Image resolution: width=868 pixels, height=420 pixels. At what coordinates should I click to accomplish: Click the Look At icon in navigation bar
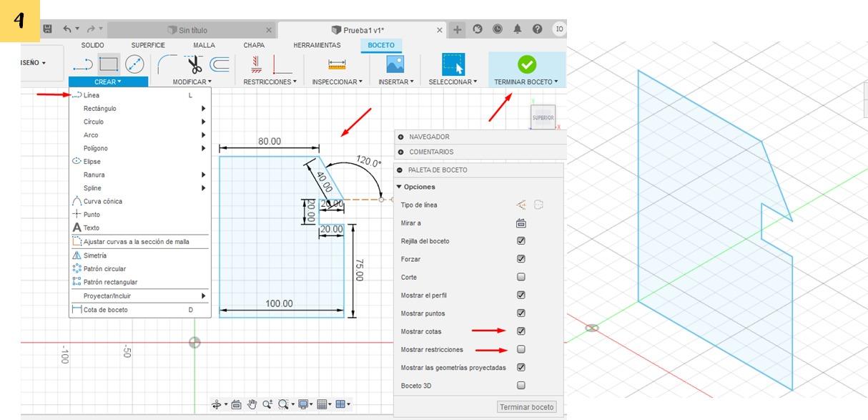pos(237,404)
